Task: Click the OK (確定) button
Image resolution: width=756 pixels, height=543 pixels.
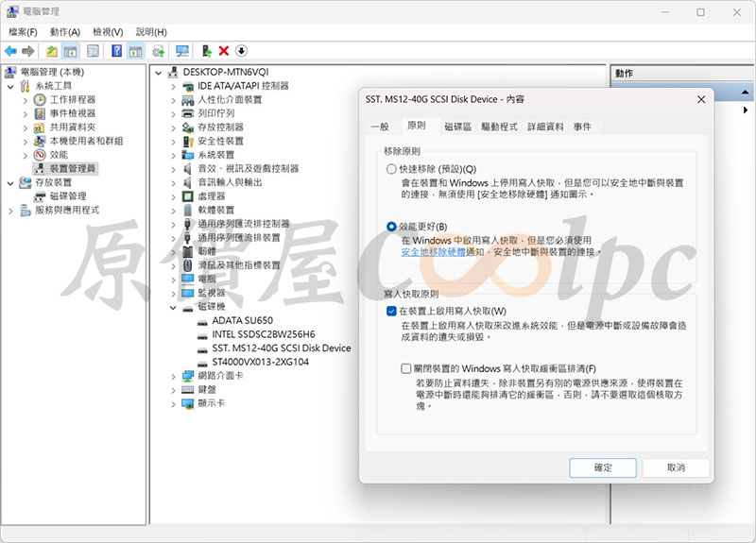Action: [603, 467]
